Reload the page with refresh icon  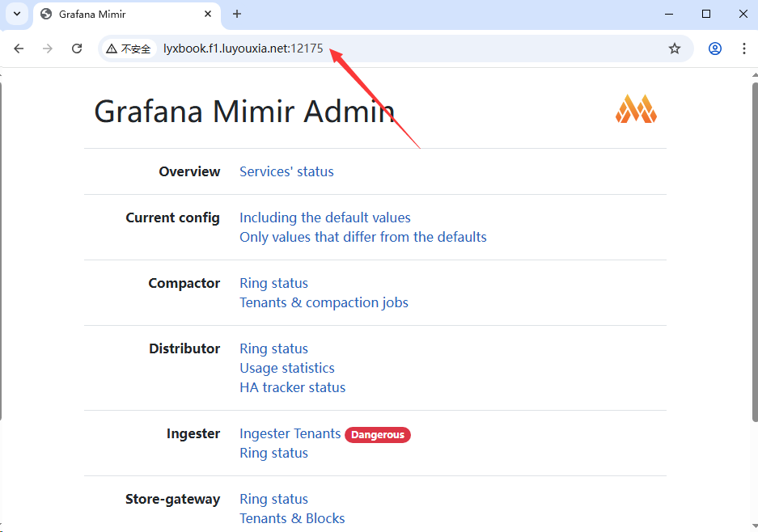click(x=77, y=49)
